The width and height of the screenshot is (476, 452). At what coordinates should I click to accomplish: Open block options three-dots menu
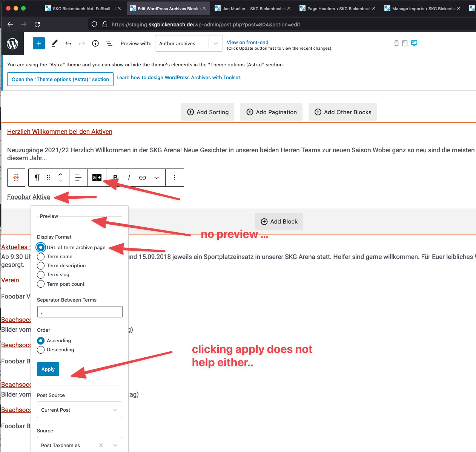175,178
